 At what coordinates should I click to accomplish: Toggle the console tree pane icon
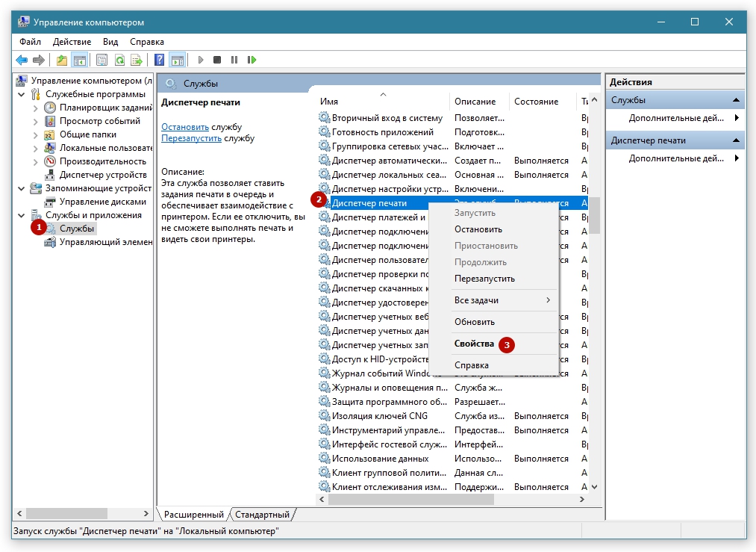click(x=80, y=60)
